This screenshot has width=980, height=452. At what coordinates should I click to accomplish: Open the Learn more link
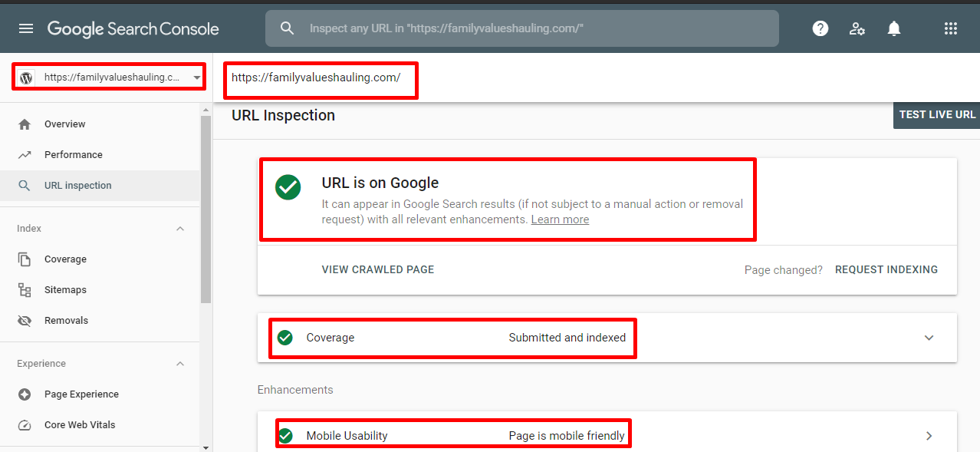pos(560,219)
